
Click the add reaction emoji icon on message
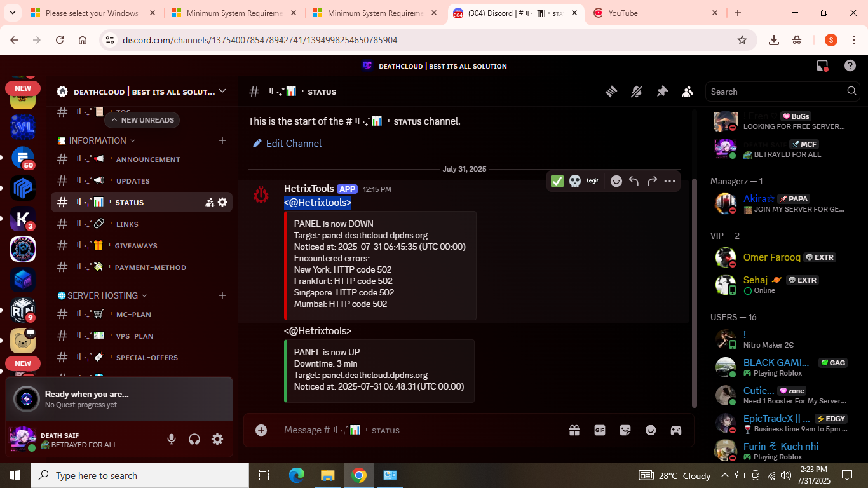(616, 181)
